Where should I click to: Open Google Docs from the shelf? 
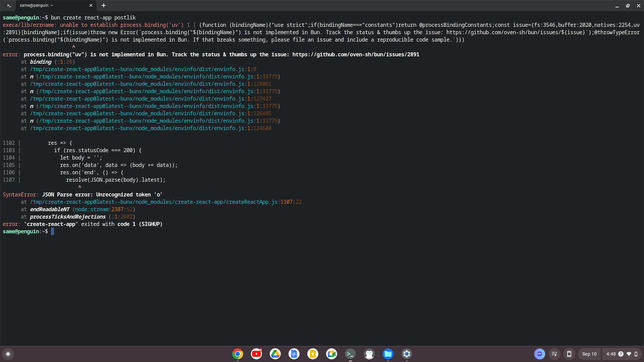click(294, 354)
